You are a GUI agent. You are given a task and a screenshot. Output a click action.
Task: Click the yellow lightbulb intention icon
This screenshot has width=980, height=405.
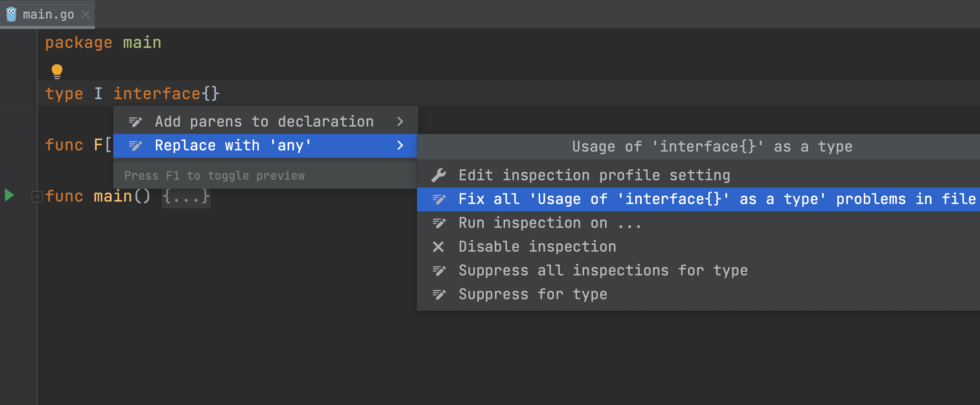[57, 71]
